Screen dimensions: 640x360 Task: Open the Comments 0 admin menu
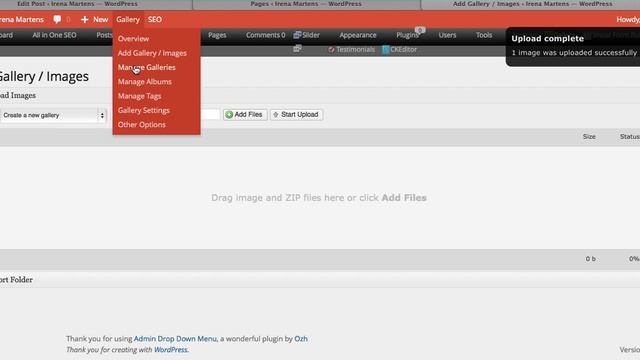click(x=265, y=35)
